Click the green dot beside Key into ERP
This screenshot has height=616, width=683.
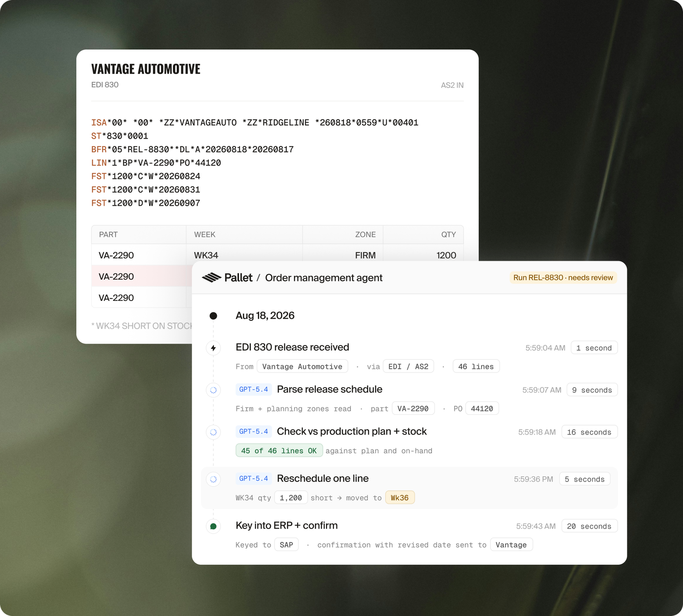[x=213, y=526]
